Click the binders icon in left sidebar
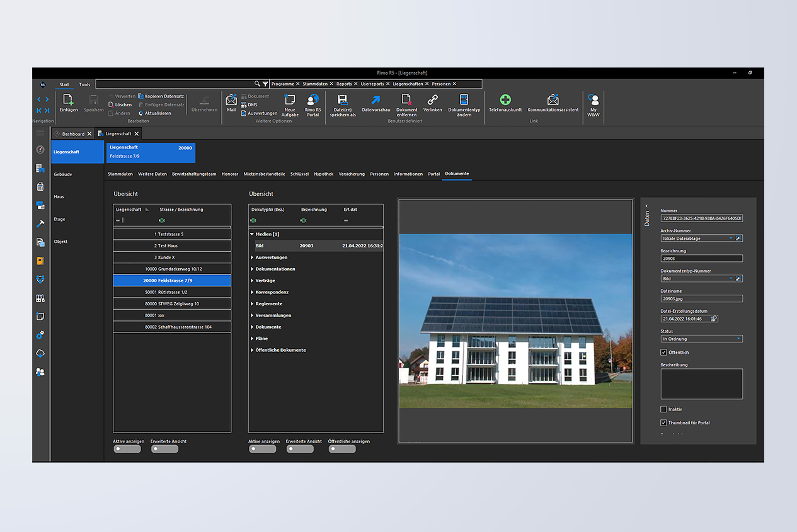 pos(40,298)
